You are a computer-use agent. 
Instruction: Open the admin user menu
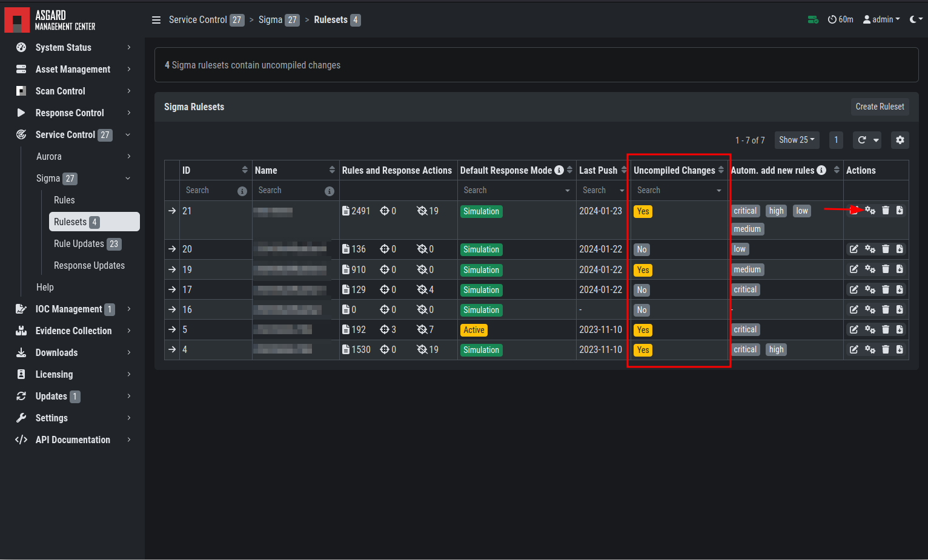pos(881,20)
